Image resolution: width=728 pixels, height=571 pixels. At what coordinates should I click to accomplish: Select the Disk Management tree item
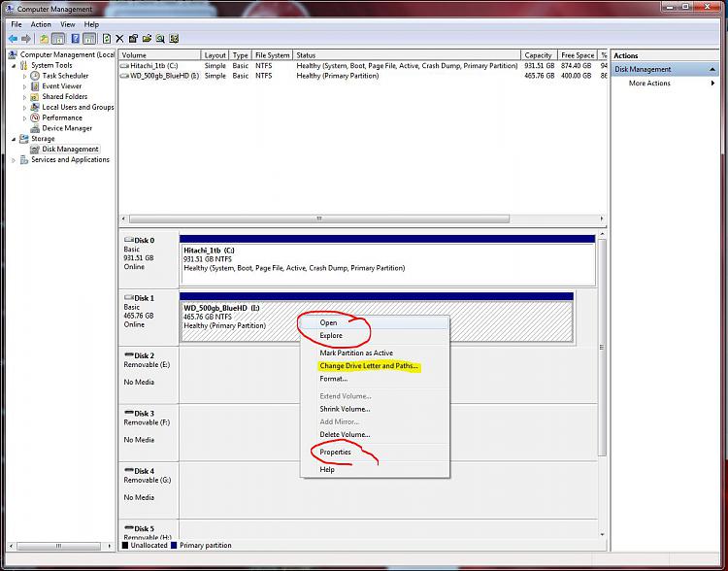click(x=70, y=150)
